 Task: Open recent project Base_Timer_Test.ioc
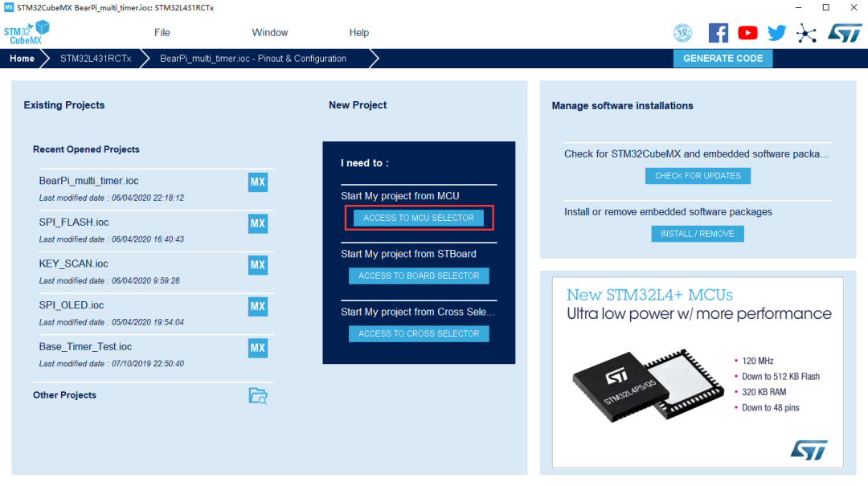pos(85,346)
